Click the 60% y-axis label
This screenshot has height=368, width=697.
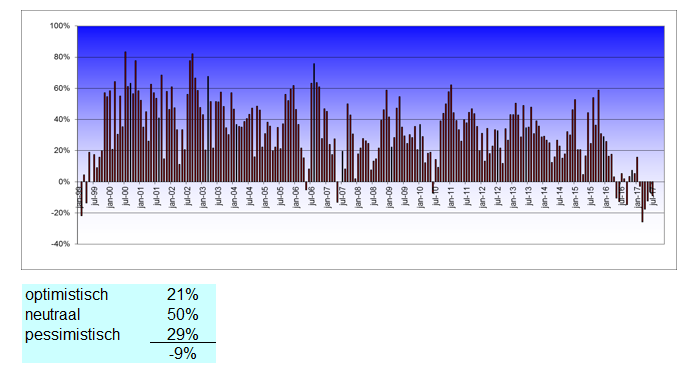(62, 88)
